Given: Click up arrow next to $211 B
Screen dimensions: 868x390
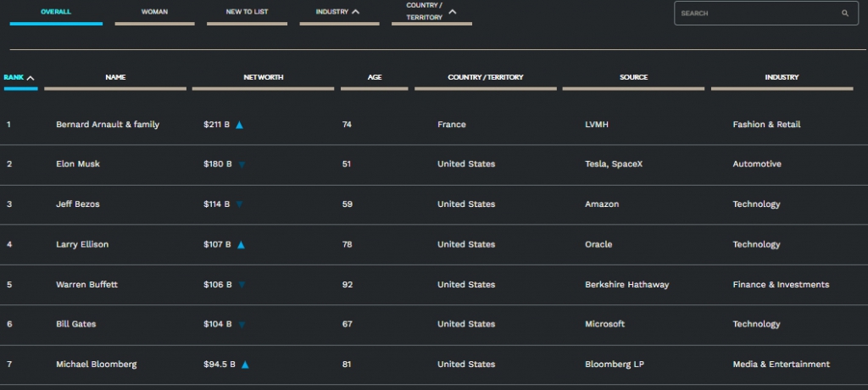Looking at the screenshot, I should point(239,125).
